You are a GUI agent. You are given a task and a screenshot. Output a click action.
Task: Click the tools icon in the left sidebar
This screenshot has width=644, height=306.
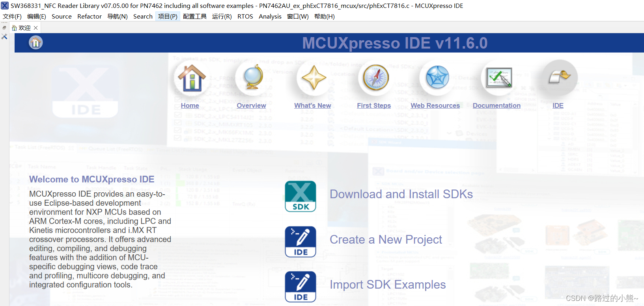[4, 36]
